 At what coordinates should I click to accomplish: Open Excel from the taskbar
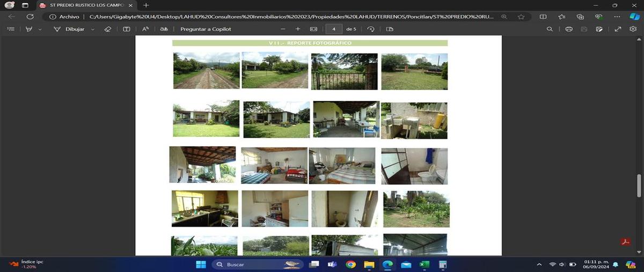[x=424, y=264]
